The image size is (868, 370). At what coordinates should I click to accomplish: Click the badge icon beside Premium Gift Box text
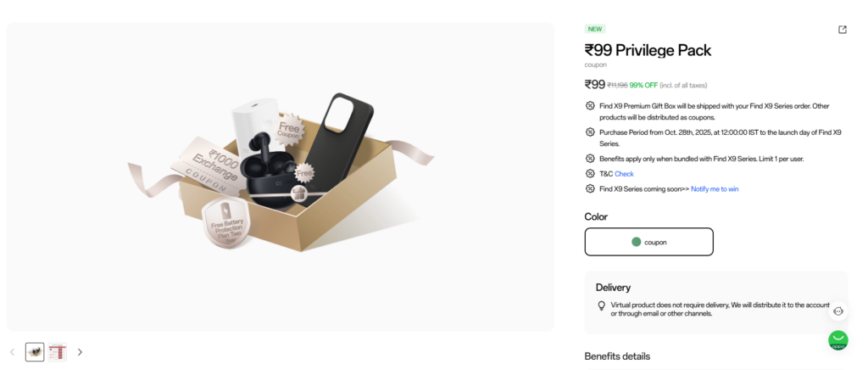590,106
